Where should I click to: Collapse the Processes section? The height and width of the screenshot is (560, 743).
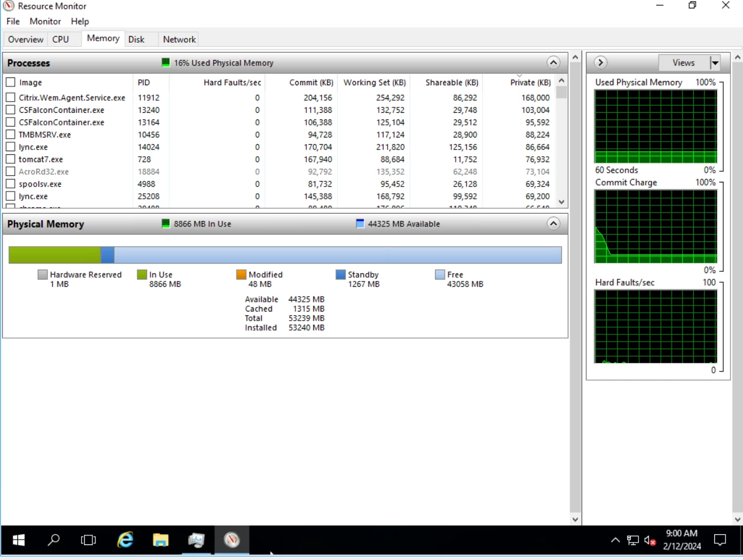[553, 62]
